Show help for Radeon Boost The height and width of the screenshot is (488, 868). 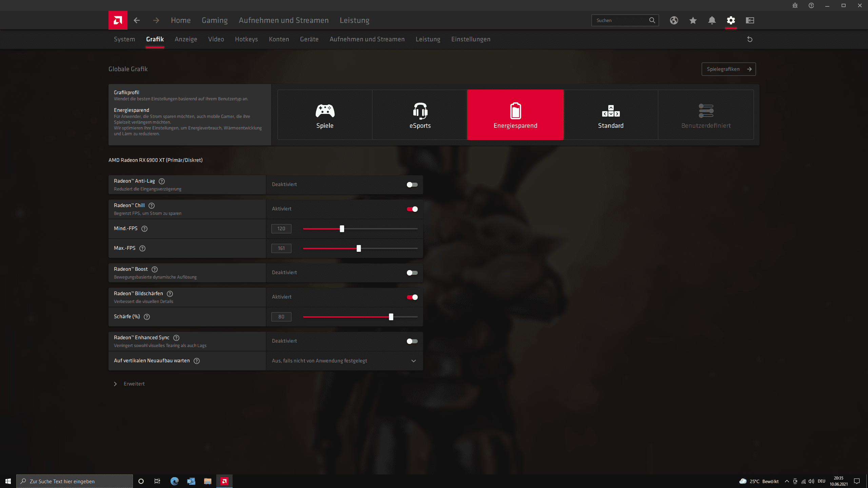tap(155, 269)
